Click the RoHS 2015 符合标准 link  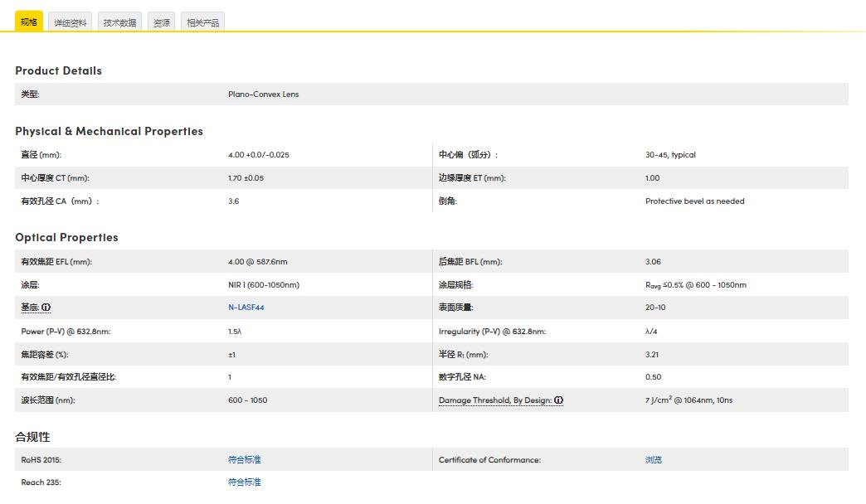coord(244,459)
